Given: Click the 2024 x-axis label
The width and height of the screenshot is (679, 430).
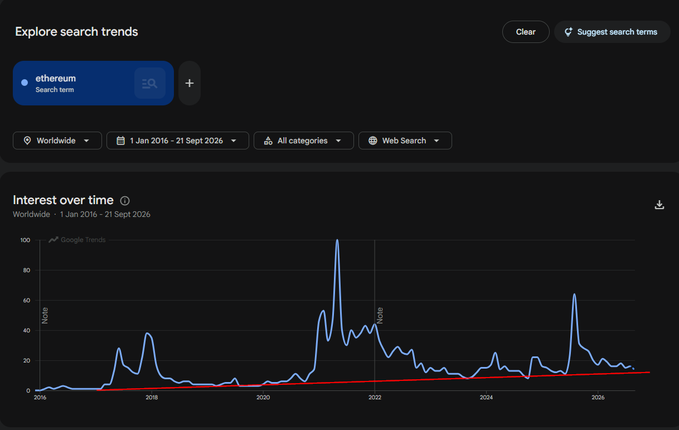Looking at the screenshot, I should click(x=486, y=398).
